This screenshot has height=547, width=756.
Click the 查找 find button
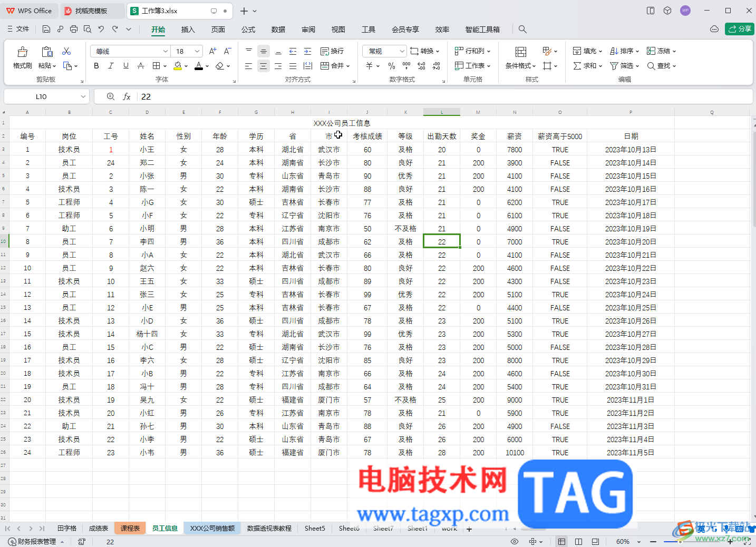tap(661, 66)
